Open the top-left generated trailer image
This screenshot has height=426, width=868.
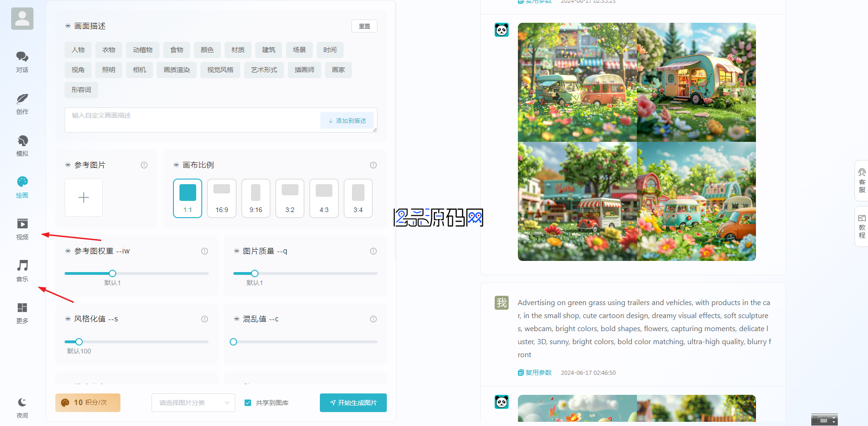click(577, 82)
